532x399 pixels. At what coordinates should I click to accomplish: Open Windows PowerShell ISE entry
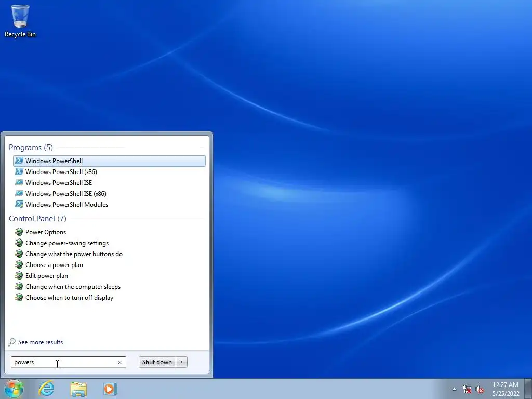point(109,182)
